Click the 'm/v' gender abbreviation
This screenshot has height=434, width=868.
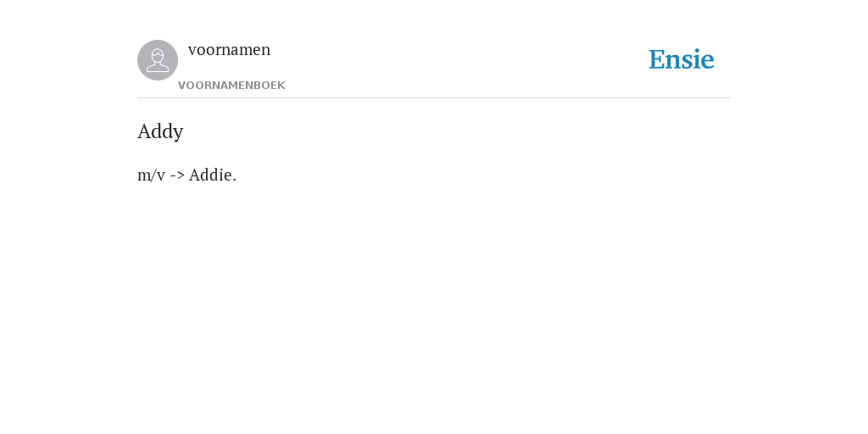coord(151,175)
